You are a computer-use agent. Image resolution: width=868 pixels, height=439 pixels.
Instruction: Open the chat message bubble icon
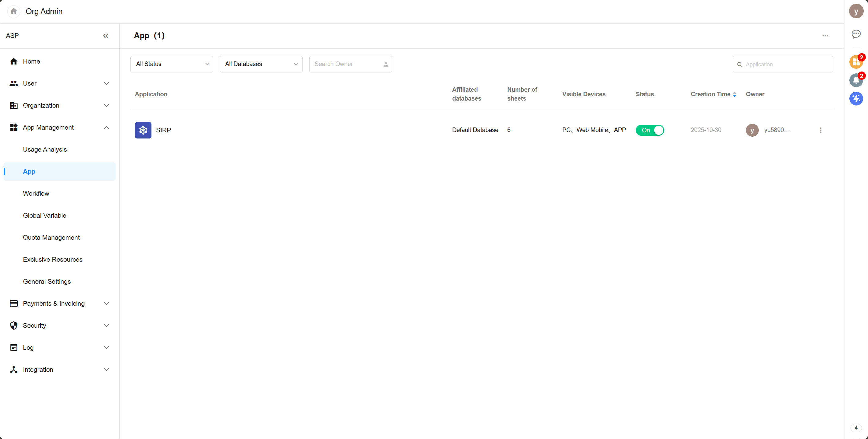pos(856,34)
